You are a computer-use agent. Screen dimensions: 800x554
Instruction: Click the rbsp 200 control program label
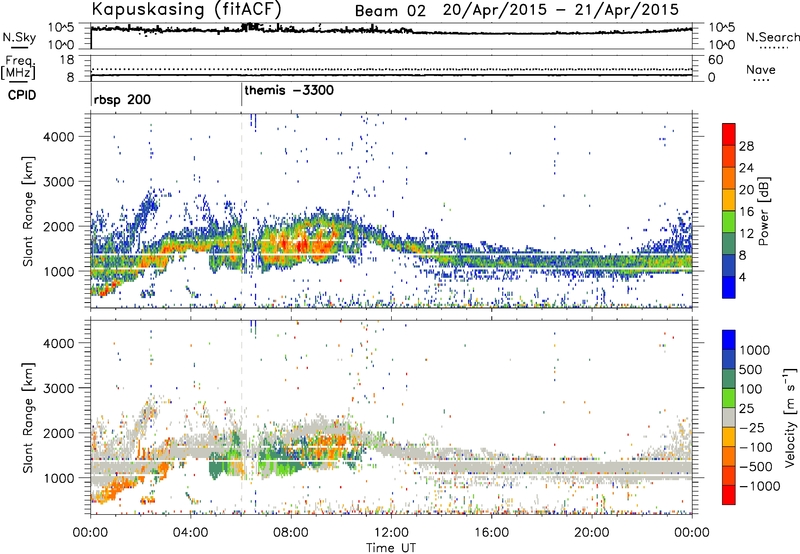click(122, 99)
